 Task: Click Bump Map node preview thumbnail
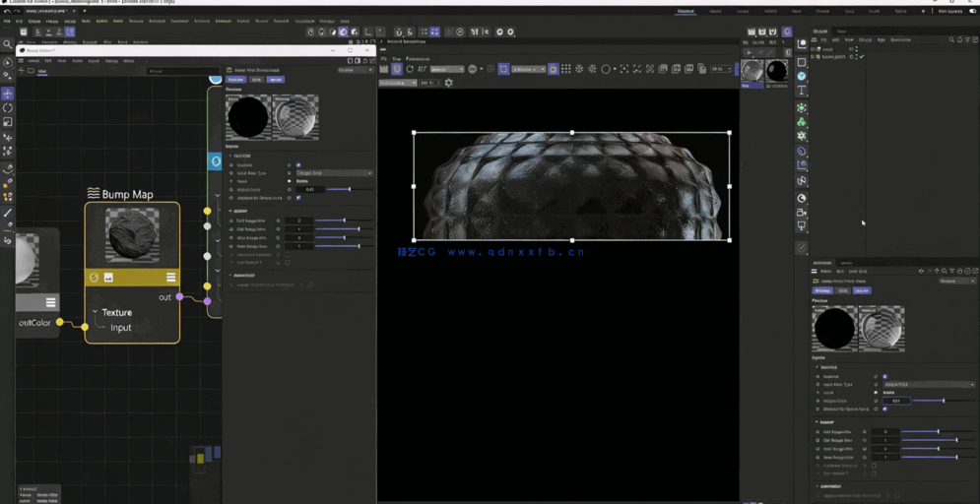(132, 235)
